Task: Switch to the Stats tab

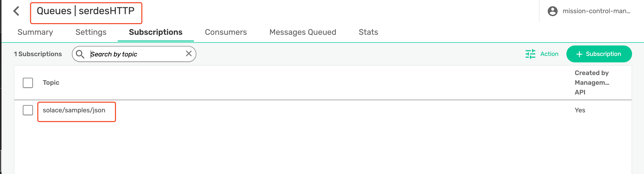Action: 368,32
